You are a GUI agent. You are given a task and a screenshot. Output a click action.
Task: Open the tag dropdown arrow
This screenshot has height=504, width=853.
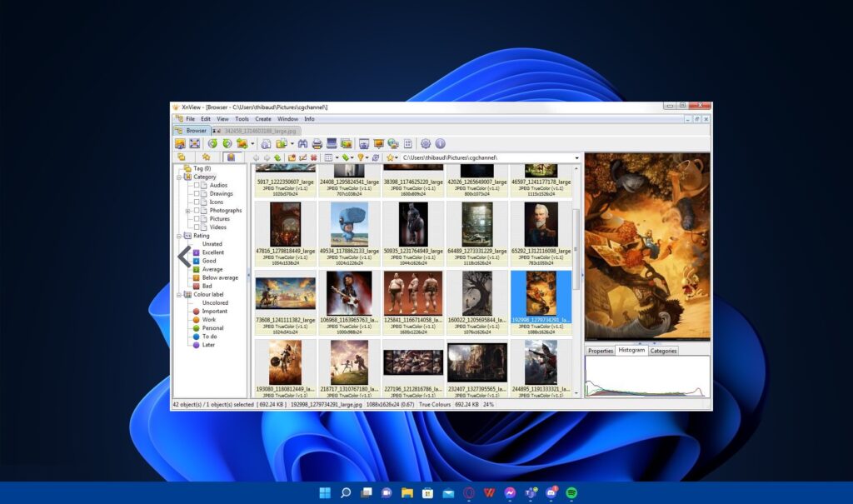(352, 157)
